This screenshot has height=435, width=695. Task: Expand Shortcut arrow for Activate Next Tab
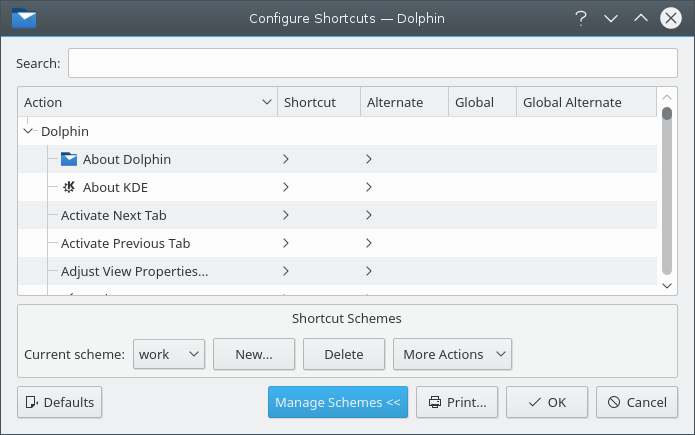286,215
